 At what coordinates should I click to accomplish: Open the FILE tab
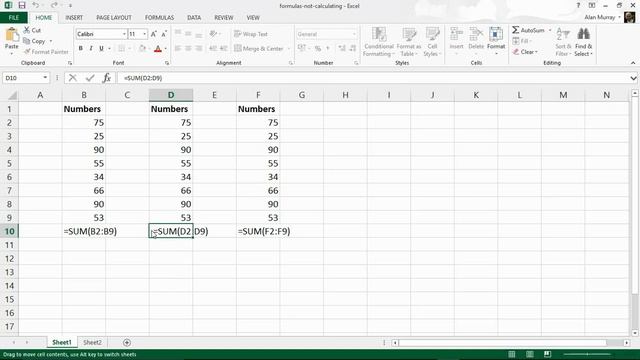coord(14,18)
